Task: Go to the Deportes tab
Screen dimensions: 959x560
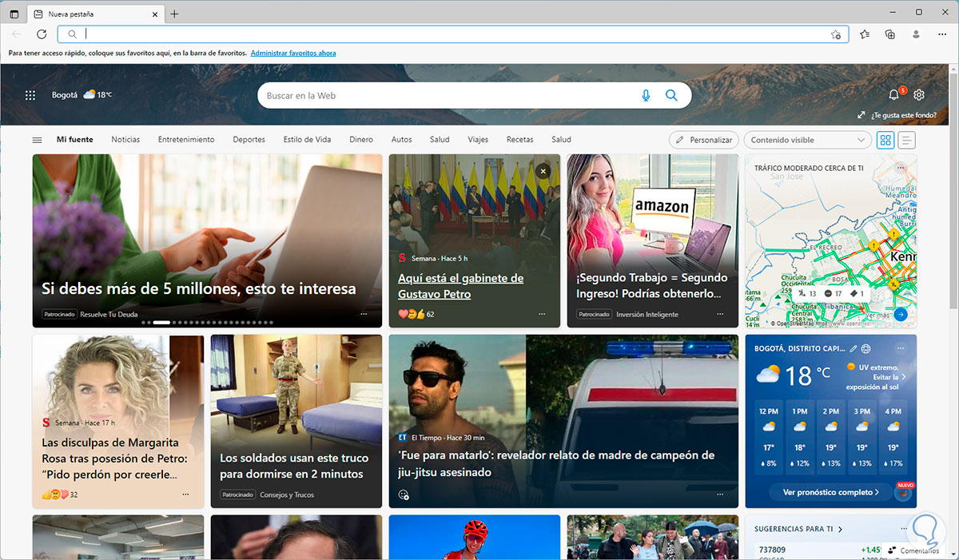Action: [x=249, y=140]
